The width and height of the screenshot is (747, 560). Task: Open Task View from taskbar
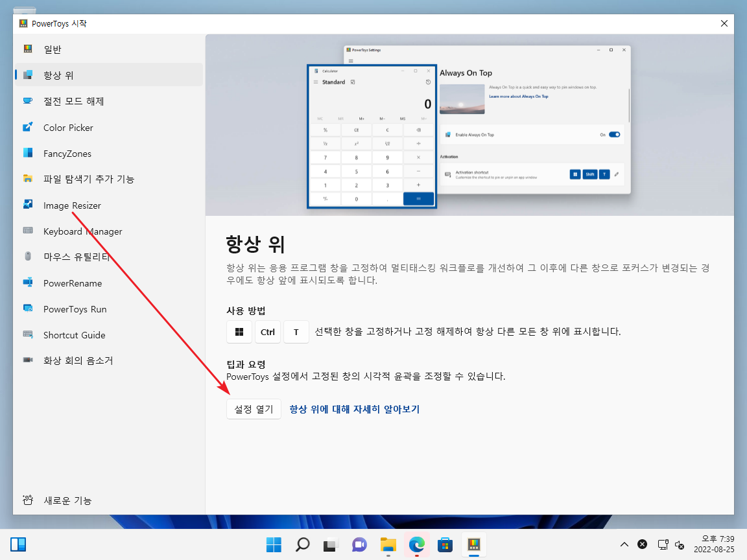(331, 544)
